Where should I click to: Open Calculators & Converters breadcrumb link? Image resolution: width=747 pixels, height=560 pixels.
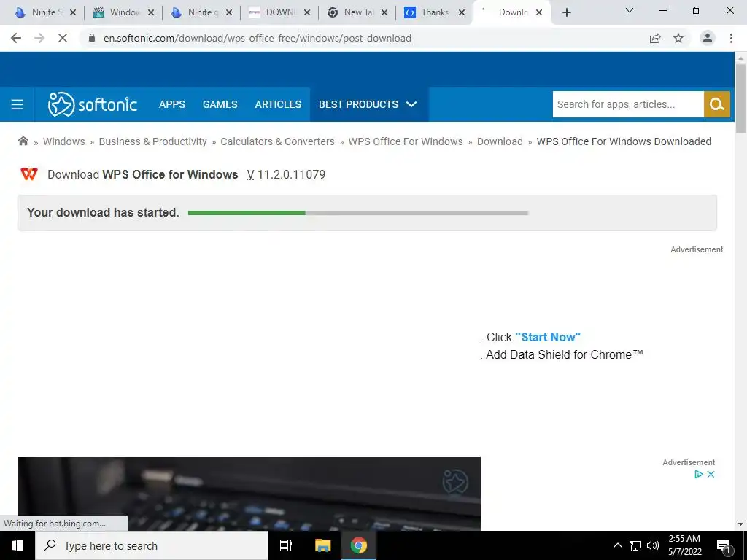tap(277, 141)
